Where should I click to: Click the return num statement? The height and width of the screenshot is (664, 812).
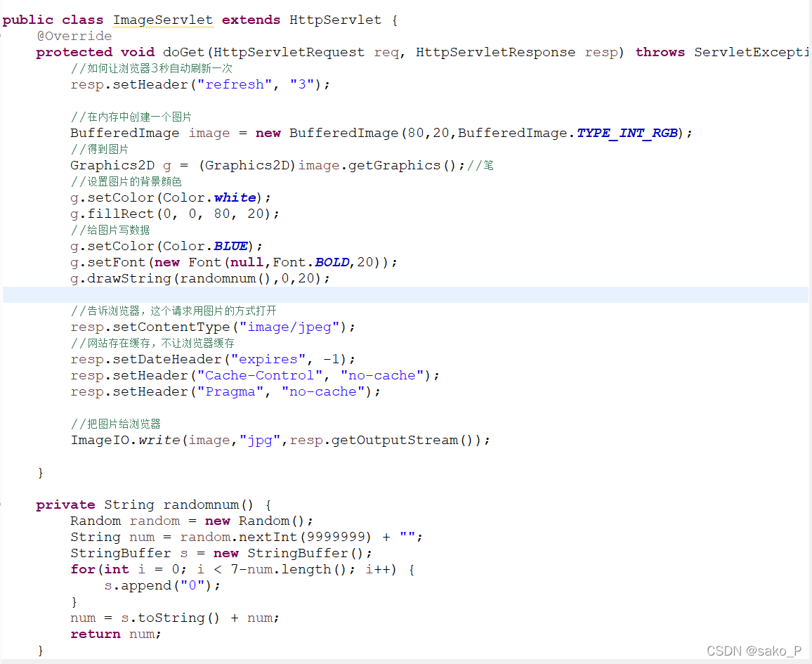tap(115, 634)
